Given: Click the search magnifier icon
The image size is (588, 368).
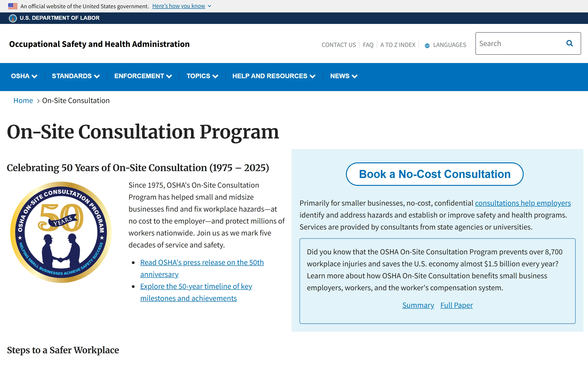Looking at the screenshot, I should pos(569,43).
